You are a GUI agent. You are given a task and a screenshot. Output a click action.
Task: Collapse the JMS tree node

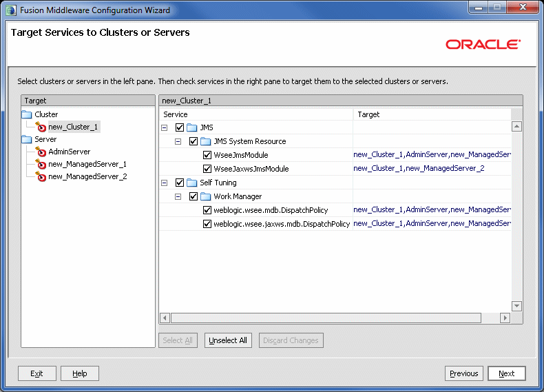click(x=165, y=127)
